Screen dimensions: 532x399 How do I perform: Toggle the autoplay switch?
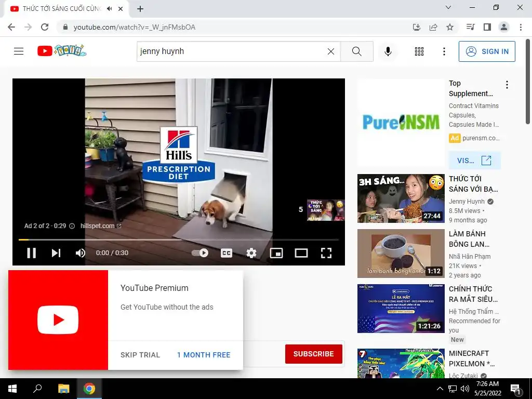point(200,253)
